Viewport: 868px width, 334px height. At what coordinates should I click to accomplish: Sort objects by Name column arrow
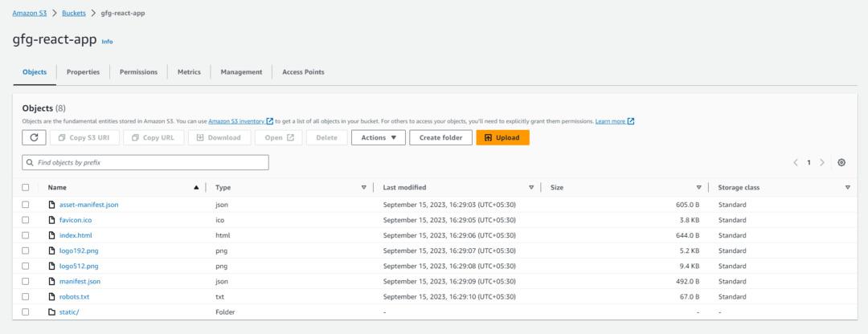[x=196, y=187]
